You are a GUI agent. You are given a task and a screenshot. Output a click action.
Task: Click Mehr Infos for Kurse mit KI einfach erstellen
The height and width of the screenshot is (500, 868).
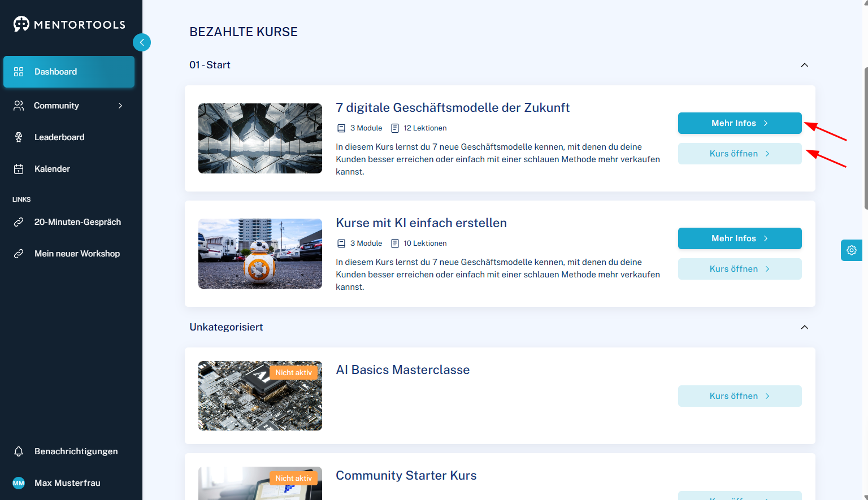pos(740,238)
